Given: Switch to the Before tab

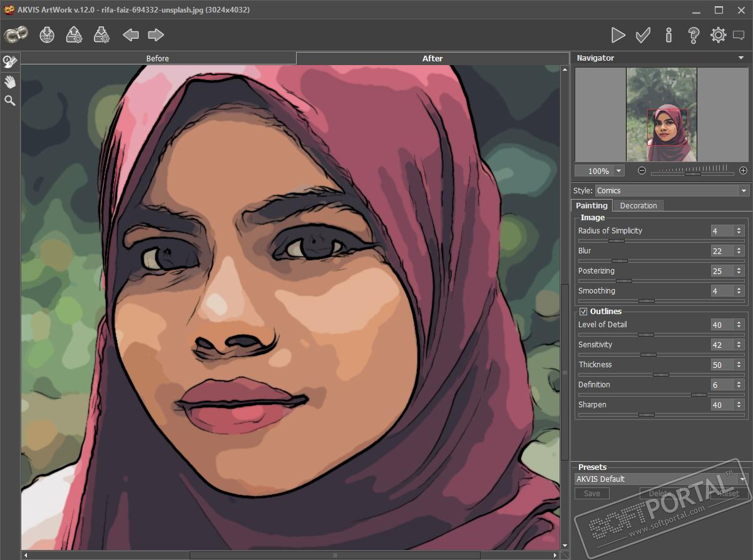Looking at the screenshot, I should [x=158, y=59].
